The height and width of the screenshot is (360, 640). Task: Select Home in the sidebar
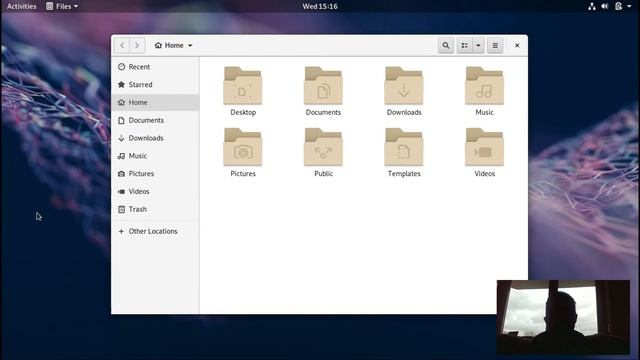(x=155, y=102)
